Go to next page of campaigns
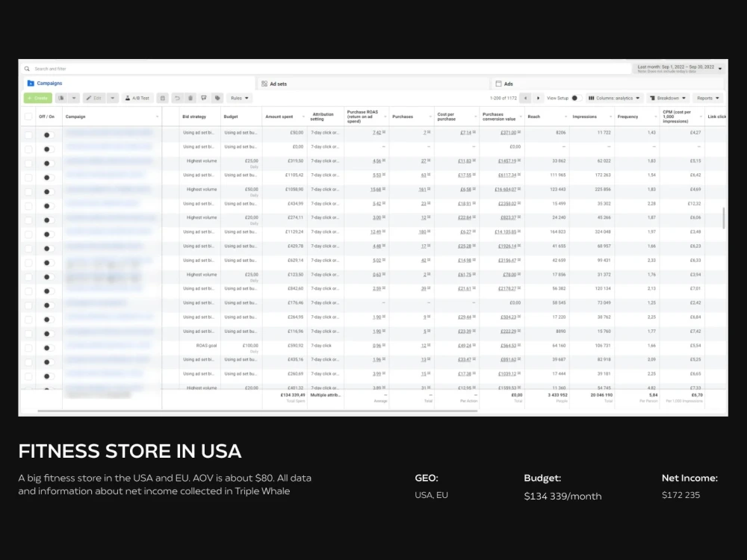This screenshot has height=560, width=747. (539, 98)
